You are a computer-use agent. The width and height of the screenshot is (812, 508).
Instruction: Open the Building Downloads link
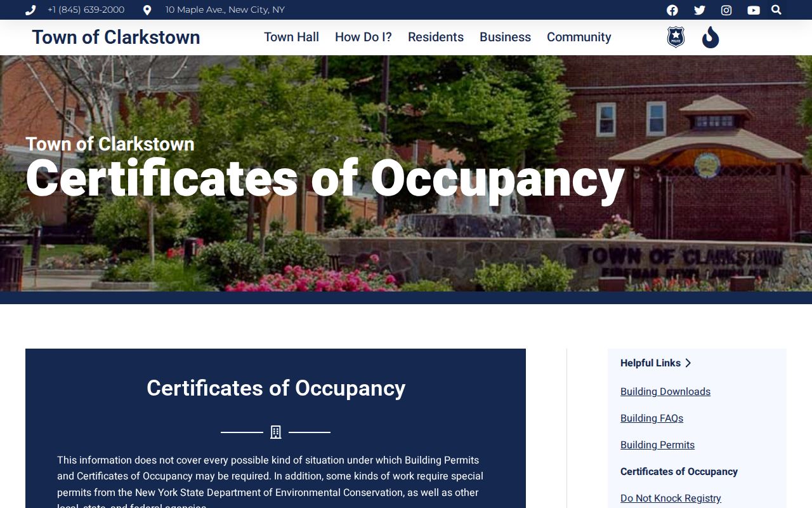point(665,391)
